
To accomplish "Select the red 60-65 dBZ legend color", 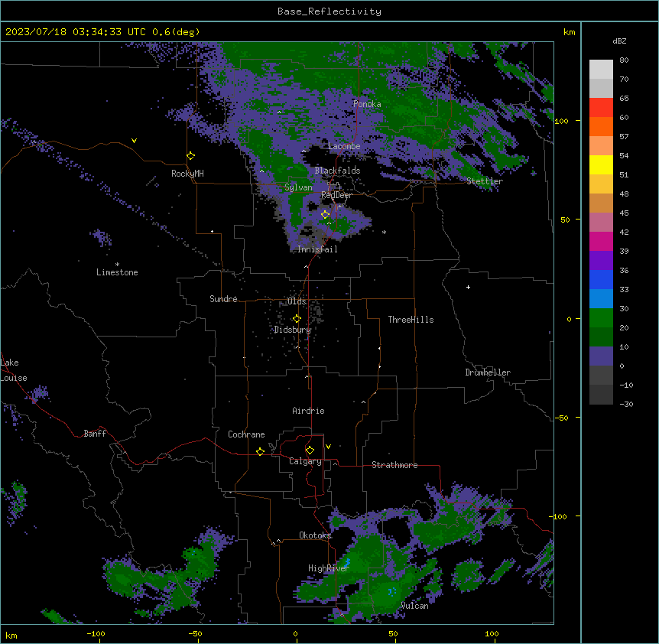I will pos(601,108).
